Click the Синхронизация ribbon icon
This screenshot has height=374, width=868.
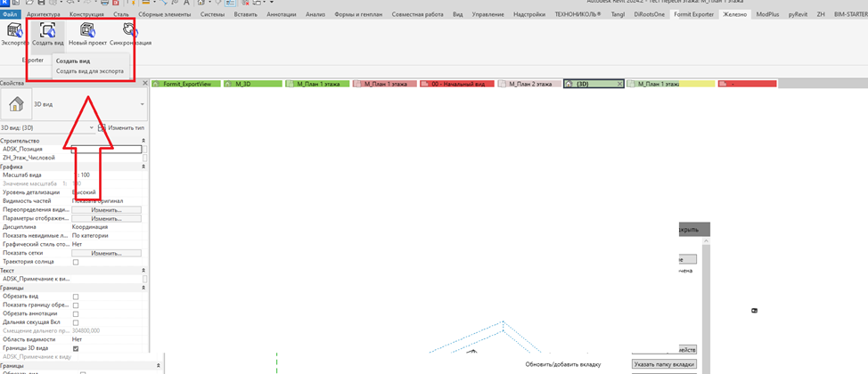click(130, 30)
